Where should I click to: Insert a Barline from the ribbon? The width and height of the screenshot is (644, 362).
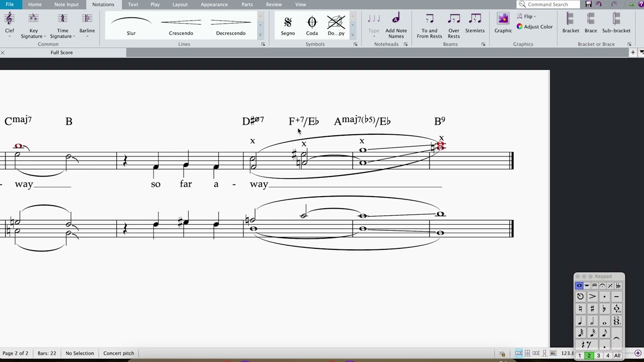pos(87,24)
